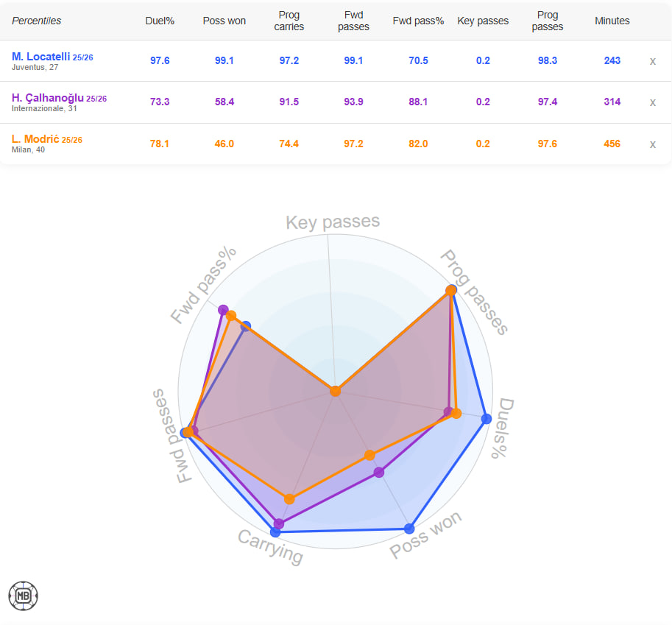Remove L. Modrić row with x

pyautogui.click(x=652, y=144)
